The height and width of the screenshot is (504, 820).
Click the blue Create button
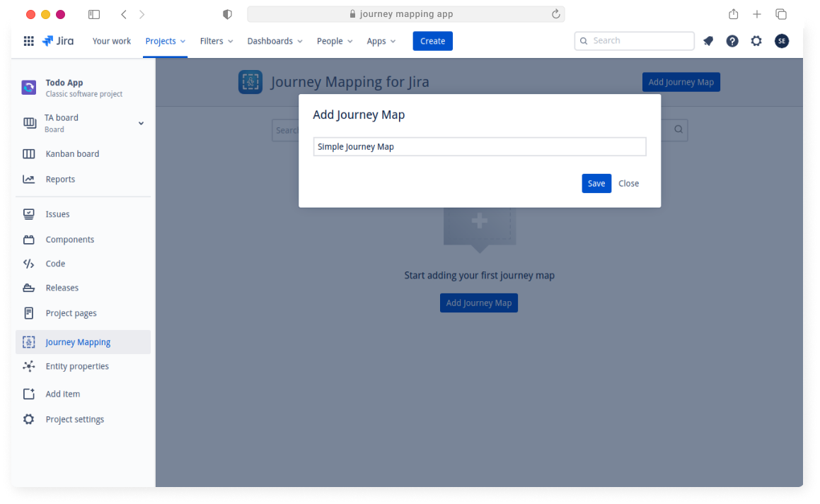432,41
